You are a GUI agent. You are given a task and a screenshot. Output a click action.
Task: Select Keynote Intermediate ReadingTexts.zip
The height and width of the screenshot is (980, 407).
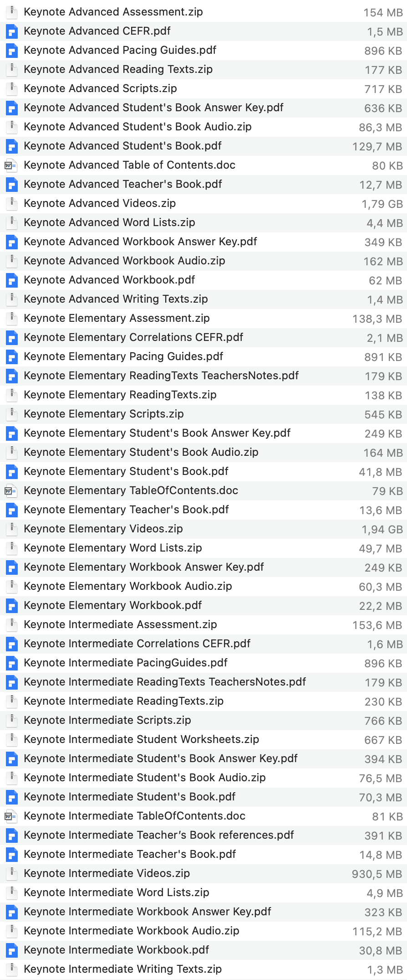pos(124,701)
